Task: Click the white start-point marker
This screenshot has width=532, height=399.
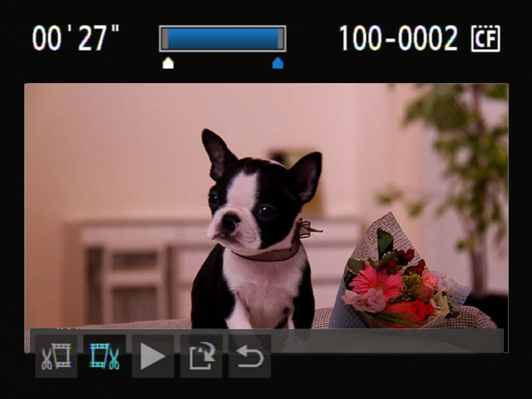Action: click(x=168, y=63)
